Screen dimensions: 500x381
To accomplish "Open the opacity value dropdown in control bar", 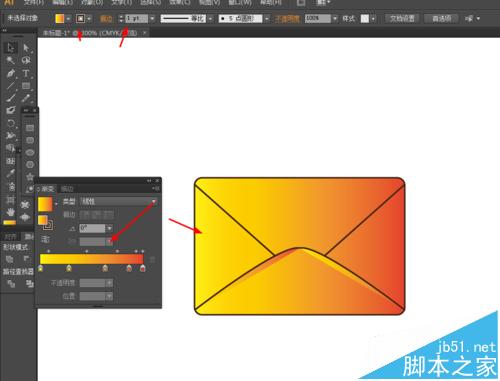I will point(335,18).
